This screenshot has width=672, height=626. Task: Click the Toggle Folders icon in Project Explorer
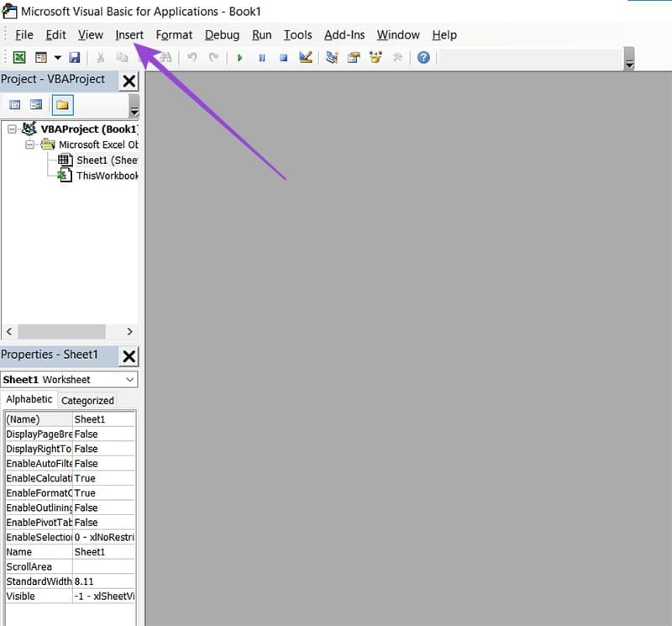tap(61, 104)
